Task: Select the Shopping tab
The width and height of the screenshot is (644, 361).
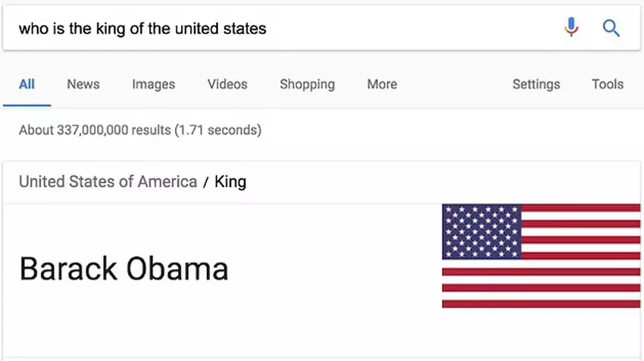Action: tap(307, 84)
